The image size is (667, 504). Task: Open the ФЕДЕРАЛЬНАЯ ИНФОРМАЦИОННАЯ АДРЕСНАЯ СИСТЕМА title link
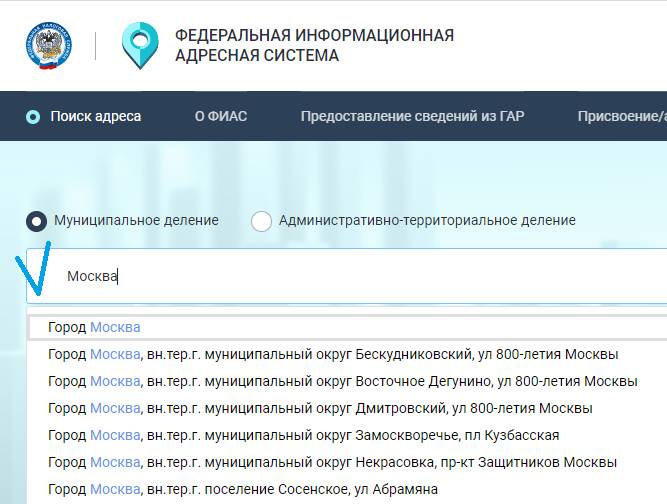click(314, 46)
